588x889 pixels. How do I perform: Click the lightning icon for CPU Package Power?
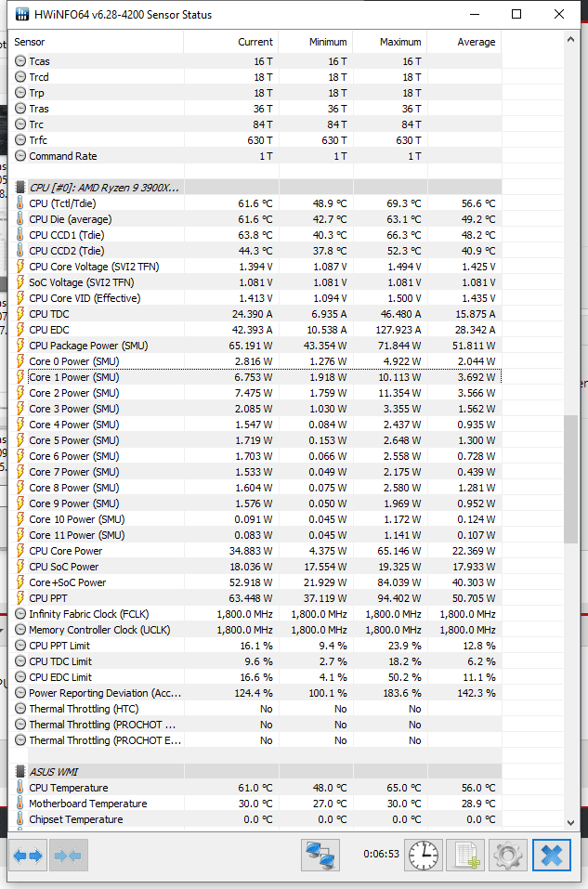20,346
